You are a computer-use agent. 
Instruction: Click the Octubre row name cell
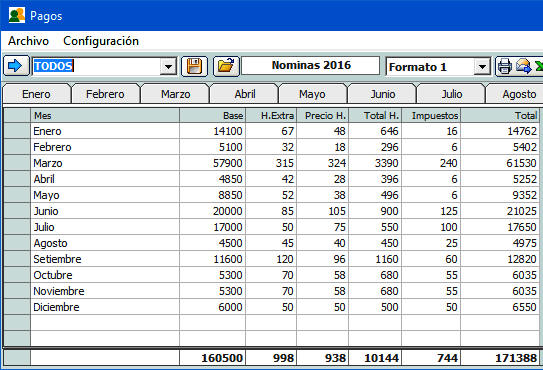105,275
